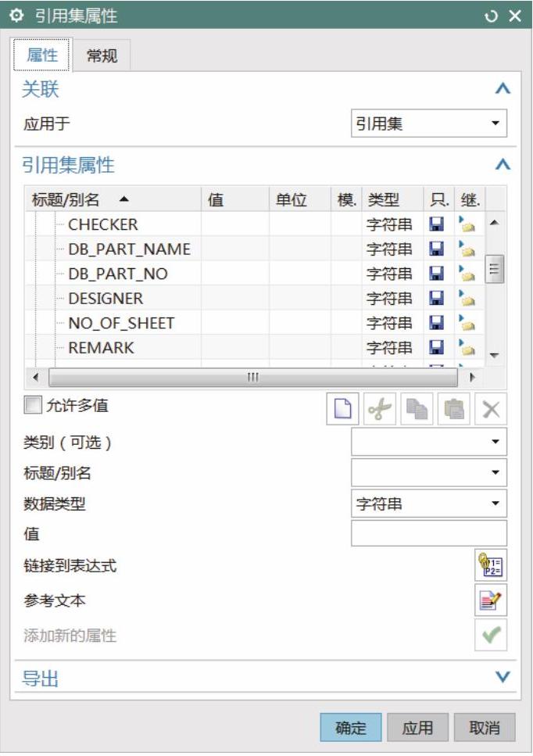Enable the 允许多值 checkbox
The height and width of the screenshot is (756, 533).
tap(32, 405)
